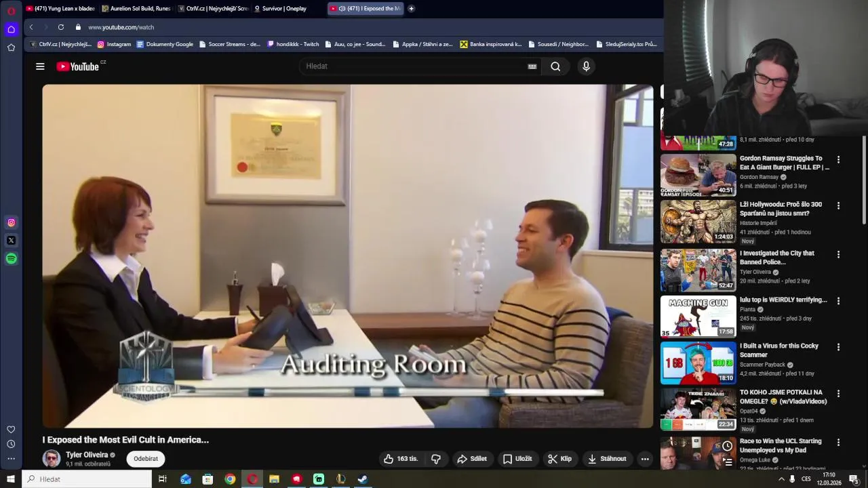Open Lží Hollywoodu video thumbnail

tap(698, 222)
